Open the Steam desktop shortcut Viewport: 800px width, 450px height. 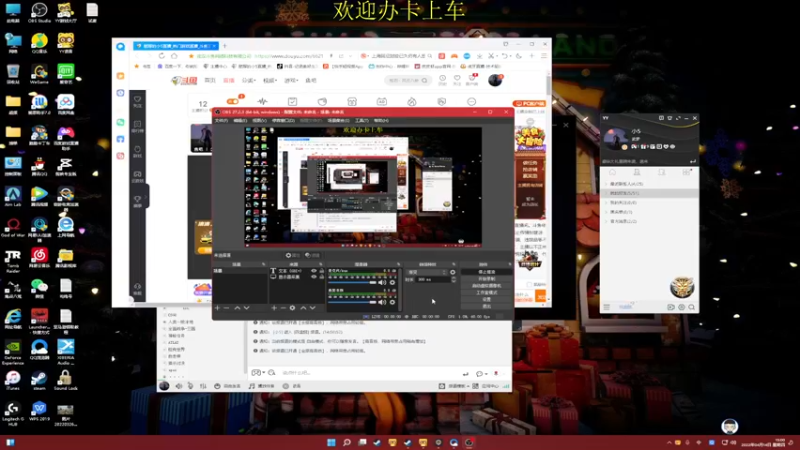coord(39,381)
